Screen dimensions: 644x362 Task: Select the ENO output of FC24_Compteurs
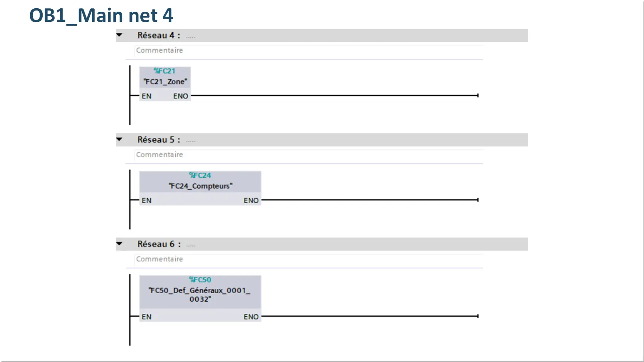(x=251, y=201)
